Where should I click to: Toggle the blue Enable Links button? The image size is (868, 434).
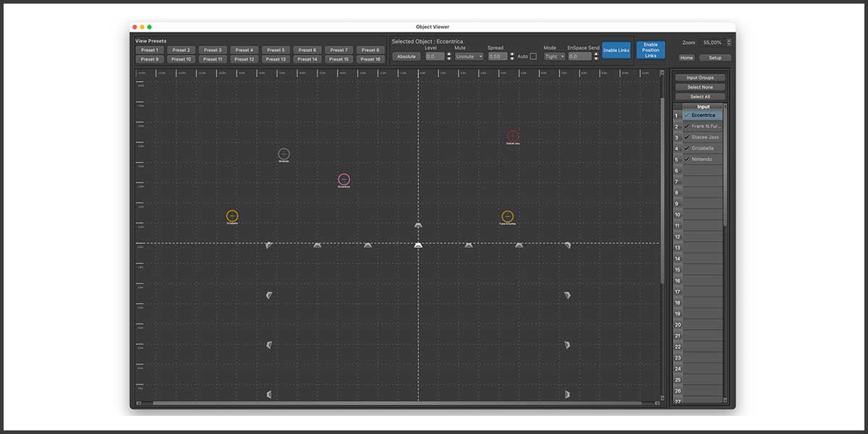tap(616, 50)
